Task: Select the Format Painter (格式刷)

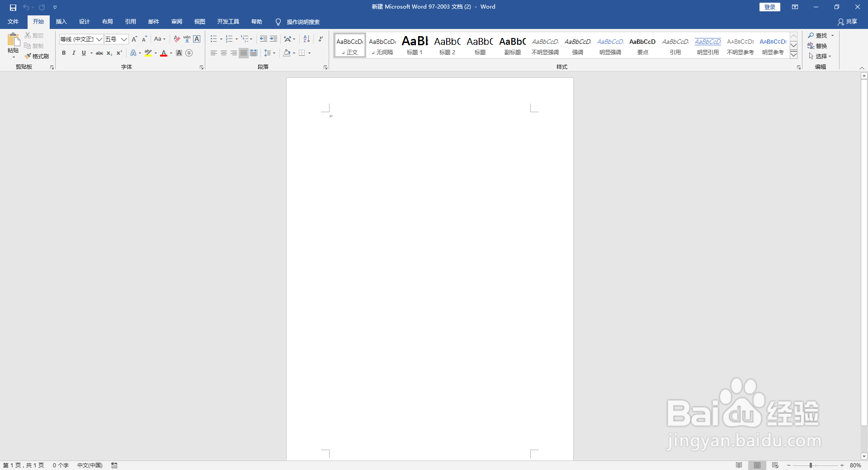Action: coord(37,56)
